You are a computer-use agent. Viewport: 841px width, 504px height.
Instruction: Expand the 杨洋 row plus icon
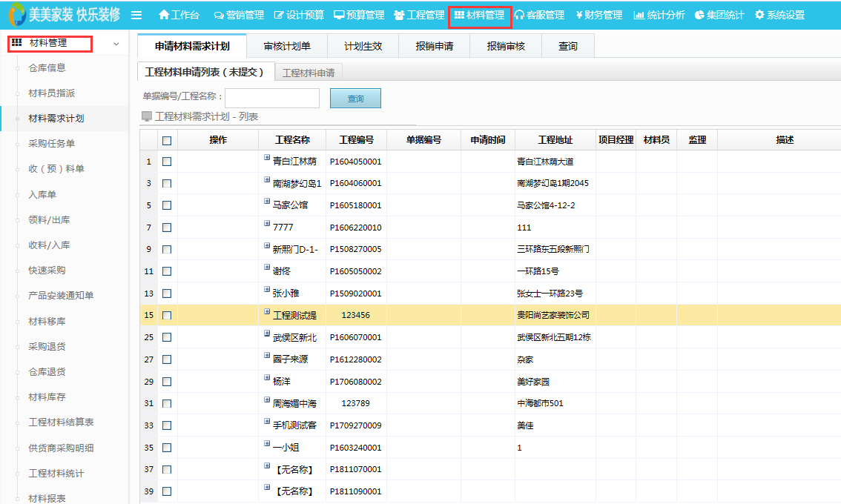click(x=267, y=378)
